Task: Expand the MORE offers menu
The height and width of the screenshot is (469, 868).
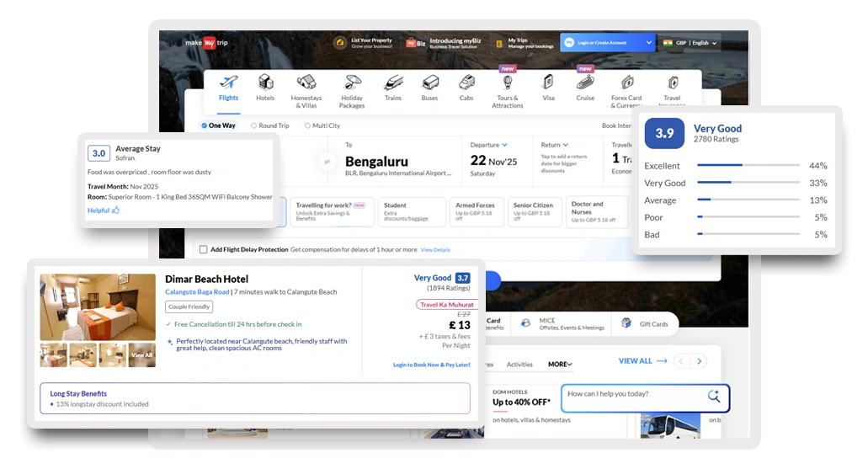Action: point(560,365)
